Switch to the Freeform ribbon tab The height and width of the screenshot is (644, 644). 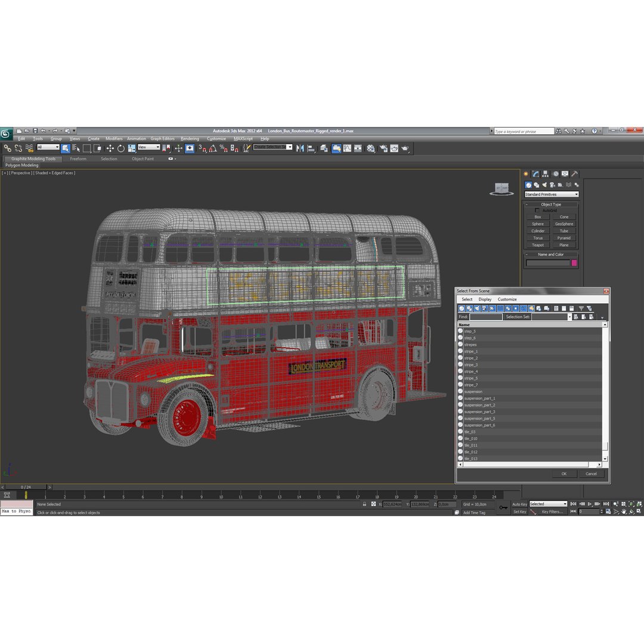pos(78,159)
